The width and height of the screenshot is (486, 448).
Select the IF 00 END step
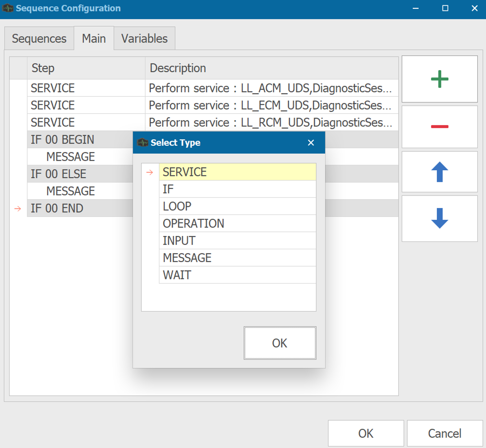click(x=80, y=208)
